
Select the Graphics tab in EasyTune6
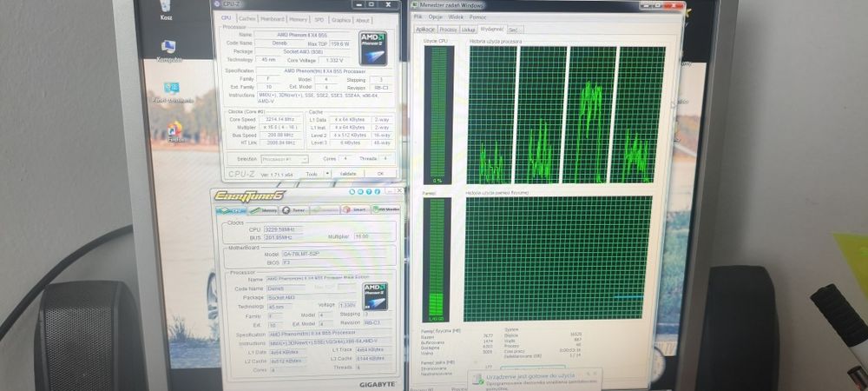325,210
